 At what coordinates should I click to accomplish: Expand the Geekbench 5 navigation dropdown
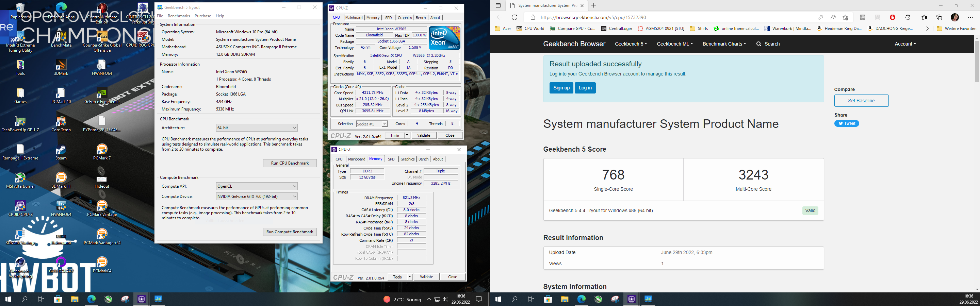631,44
